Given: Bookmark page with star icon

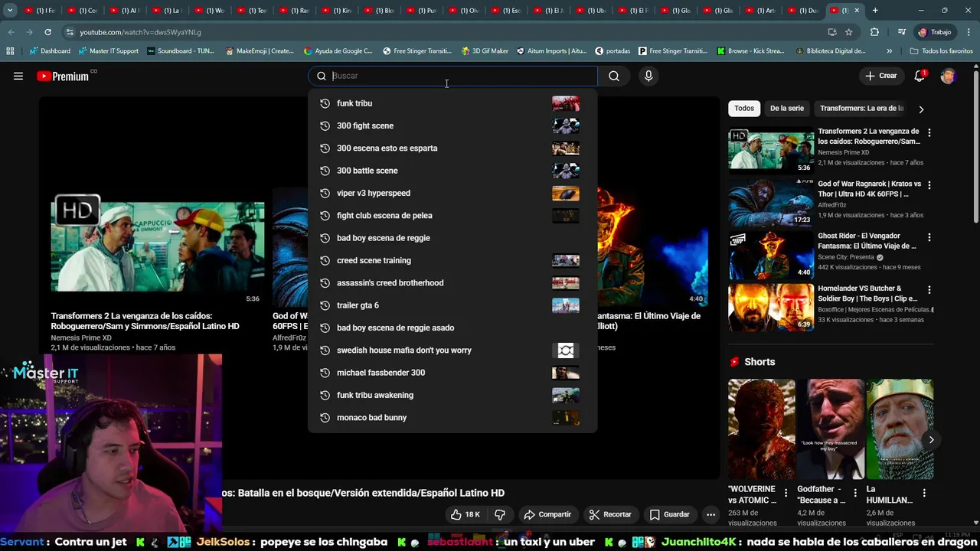Looking at the screenshot, I should pos(849,32).
